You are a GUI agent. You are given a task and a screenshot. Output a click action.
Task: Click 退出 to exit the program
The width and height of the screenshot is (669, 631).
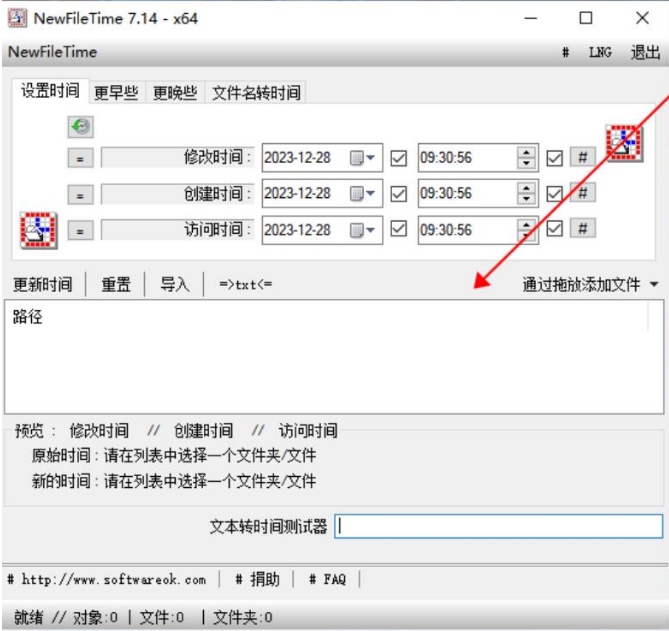(645, 52)
